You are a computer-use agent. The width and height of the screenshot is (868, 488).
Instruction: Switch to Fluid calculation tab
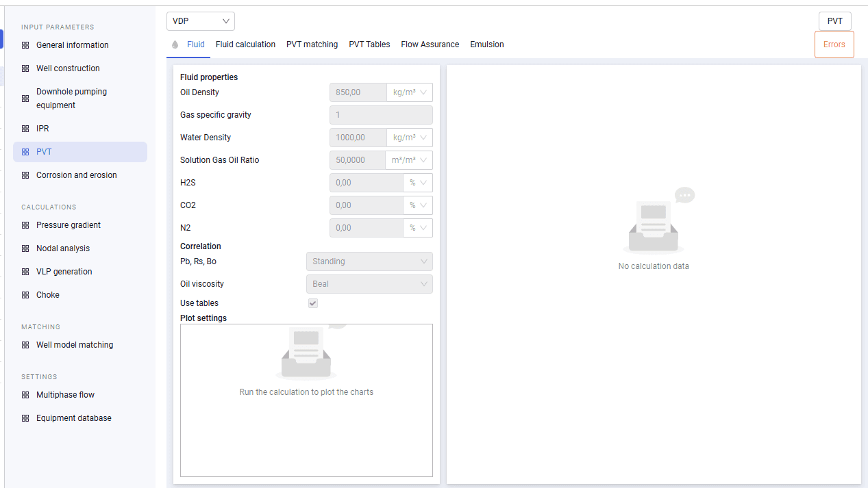tap(245, 44)
